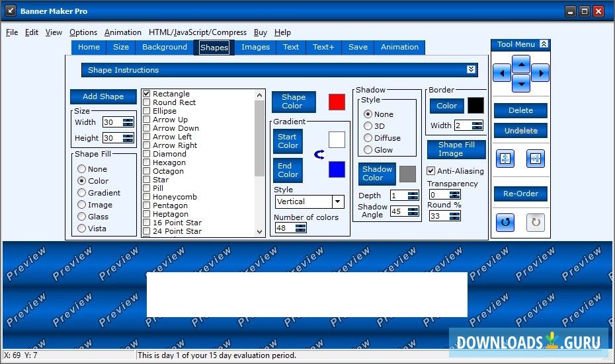The height and width of the screenshot is (364, 615).
Task: Click the Delete button
Action: point(520,110)
